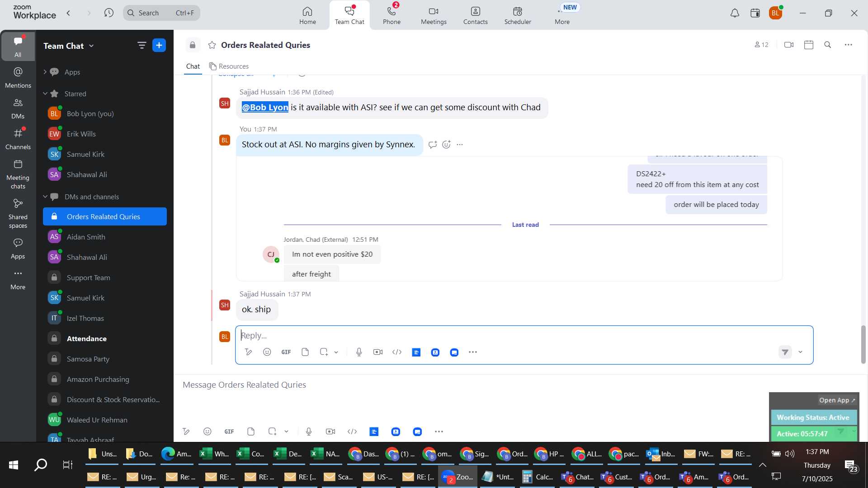The width and height of the screenshot is (868, 488).
Task: Open channel more options ellipsis
Action: (849, 45)
